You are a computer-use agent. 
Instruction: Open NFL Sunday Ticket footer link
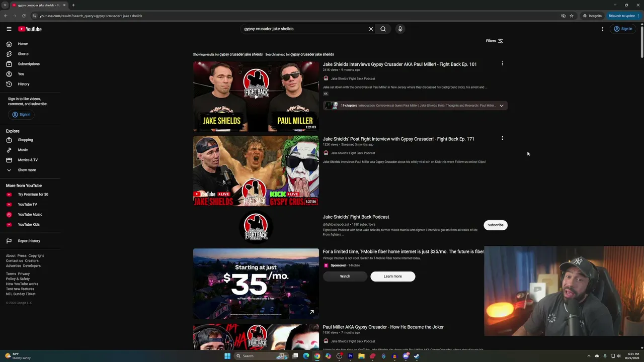click(x=21, y=294)
